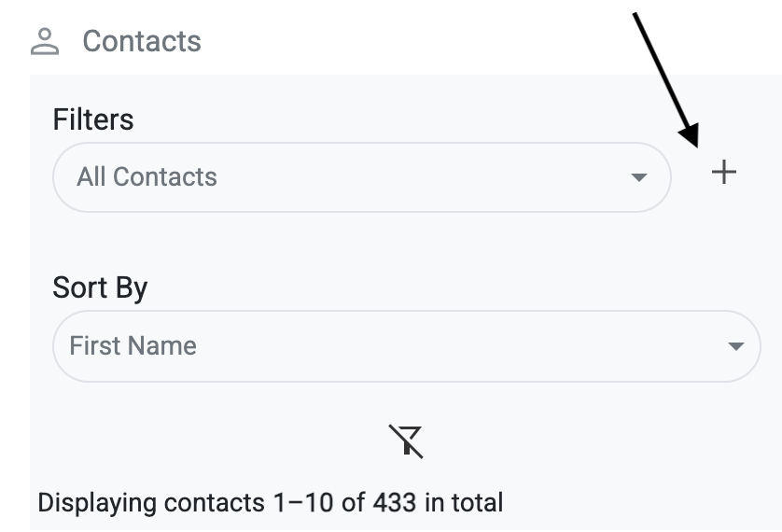Click the Filters label
The height and width of the screenshot is (532, 782).
tap(93, 119)
